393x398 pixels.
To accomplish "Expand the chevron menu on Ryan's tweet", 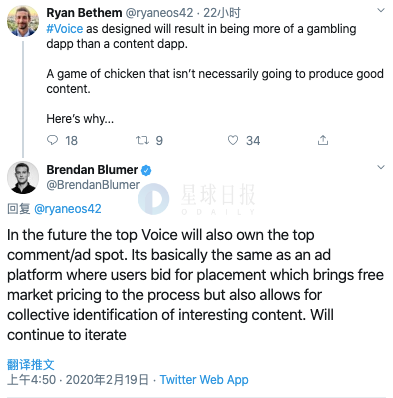I will click(x=381, y=10).
